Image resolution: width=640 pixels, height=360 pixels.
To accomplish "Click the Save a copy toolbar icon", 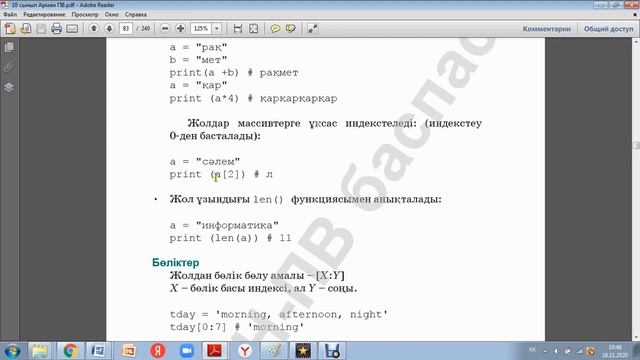I will pos(26,29).
